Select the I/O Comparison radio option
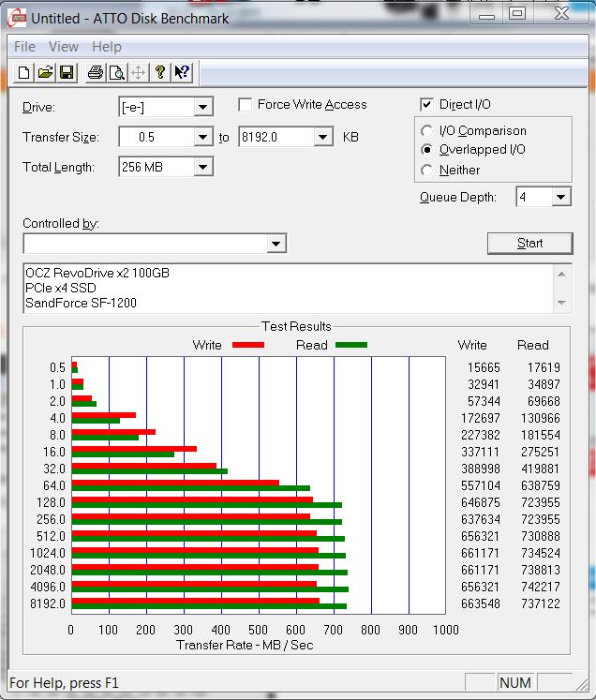The image size is (596, 700). tap(427, 131)
